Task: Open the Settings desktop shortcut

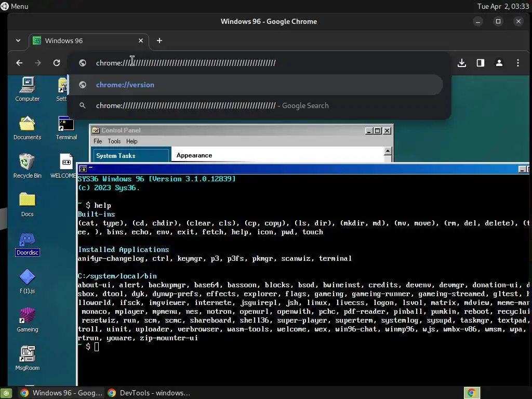Action: (62, 89)
